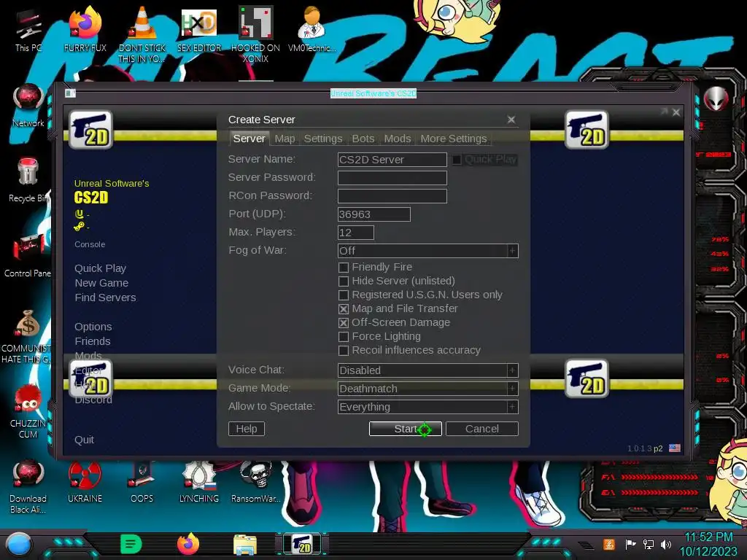
Task: Switch to the Map tab
Action: (285, 139)
